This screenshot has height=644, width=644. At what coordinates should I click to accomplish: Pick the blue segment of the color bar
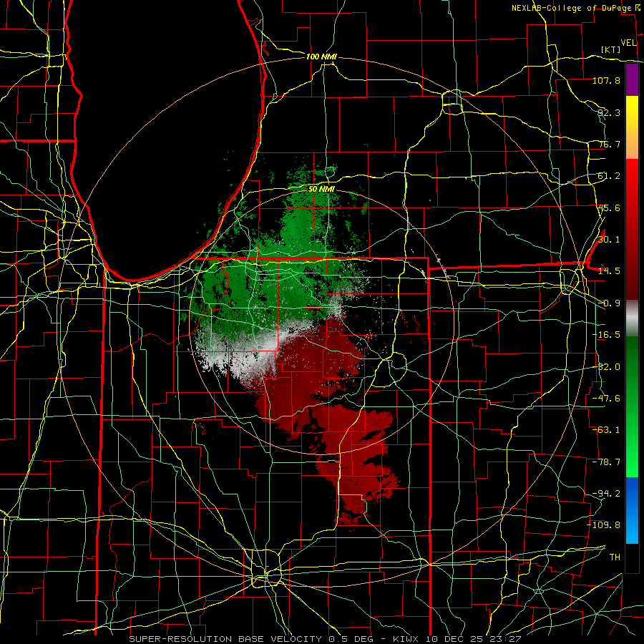pos(632,510)
